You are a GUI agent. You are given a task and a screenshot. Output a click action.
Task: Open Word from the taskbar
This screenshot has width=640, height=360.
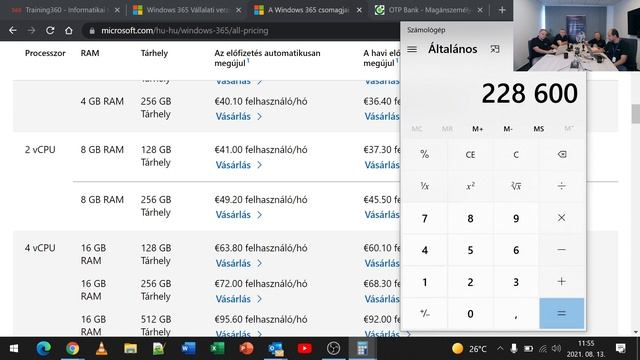(x=188, y=349)
